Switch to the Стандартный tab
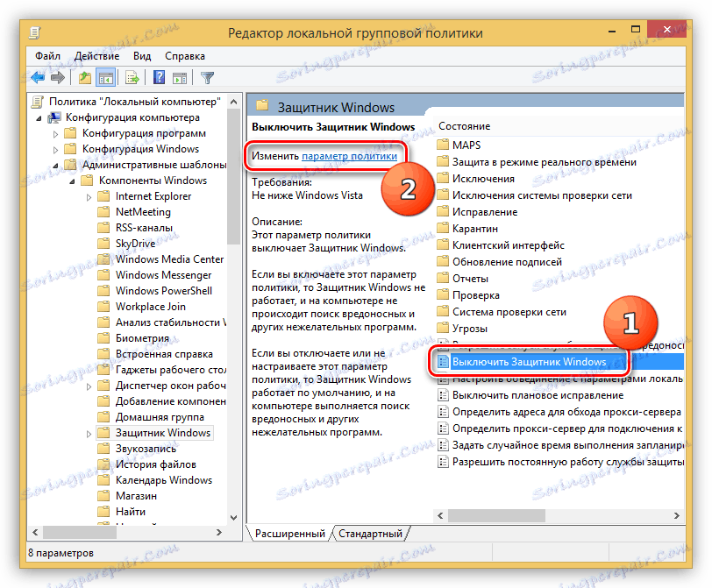Image resolution: width=712 pixels, height=588 pixels. coord(370,534)
